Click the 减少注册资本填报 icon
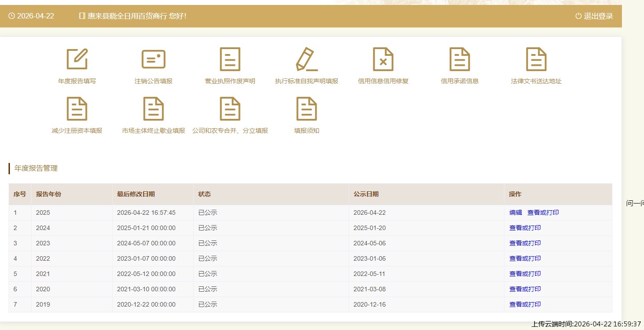 (x=77, y=109)
